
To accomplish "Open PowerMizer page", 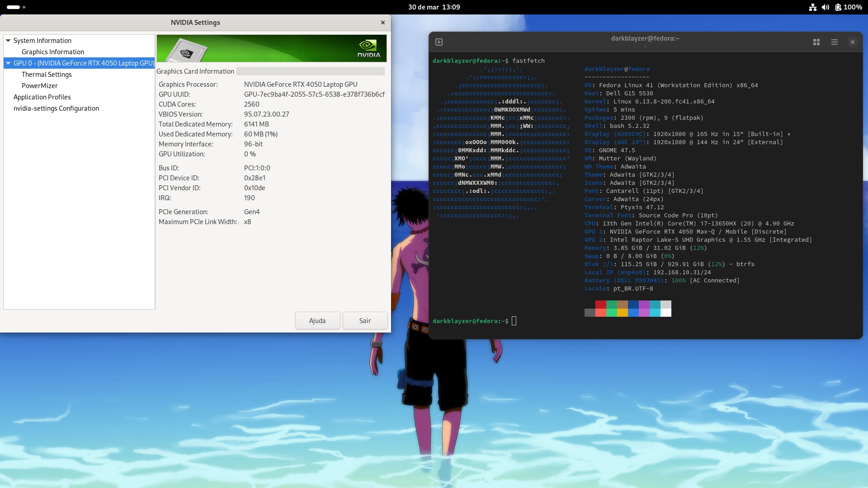I will click(x=40, y=86).
